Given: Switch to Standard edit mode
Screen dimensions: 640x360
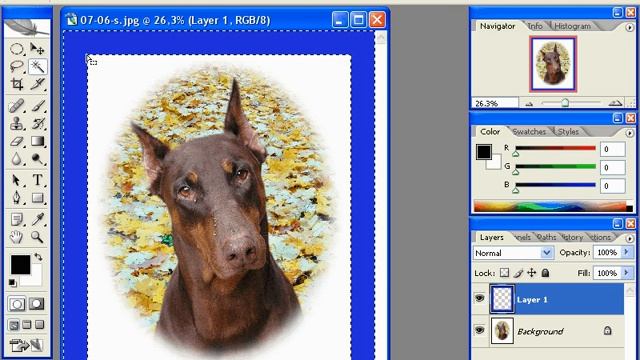Looking at the screenshot, I should [17, 304].
